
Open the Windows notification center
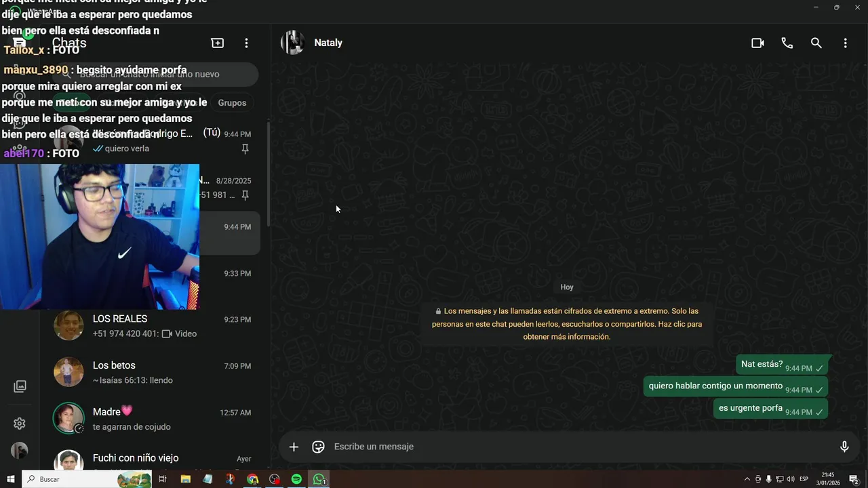coord(854,479)
